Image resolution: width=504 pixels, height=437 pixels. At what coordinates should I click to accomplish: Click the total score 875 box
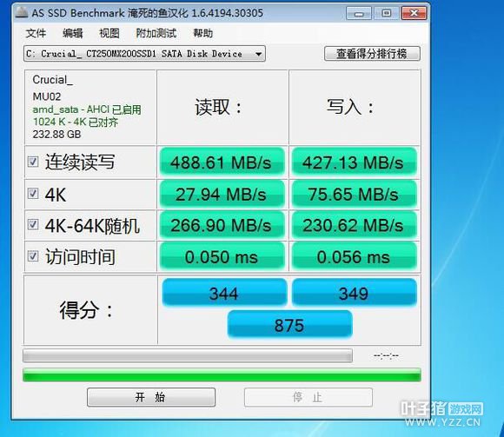289,325
